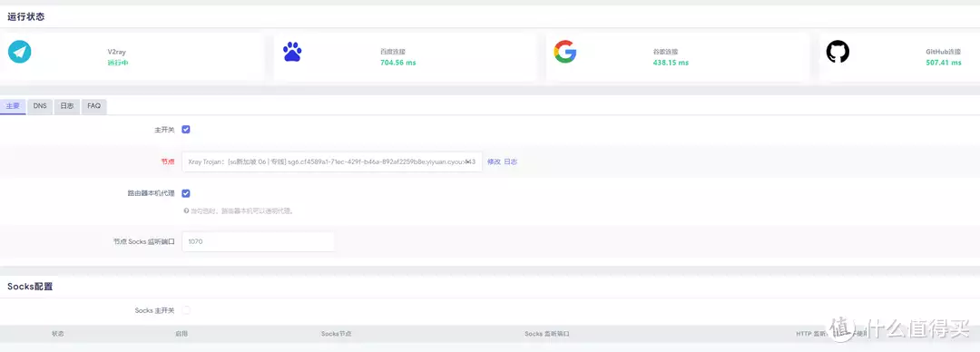Screen dimensions: 980x352
Task: Open the 日志 tab
Action: click(x=67, y=106)
